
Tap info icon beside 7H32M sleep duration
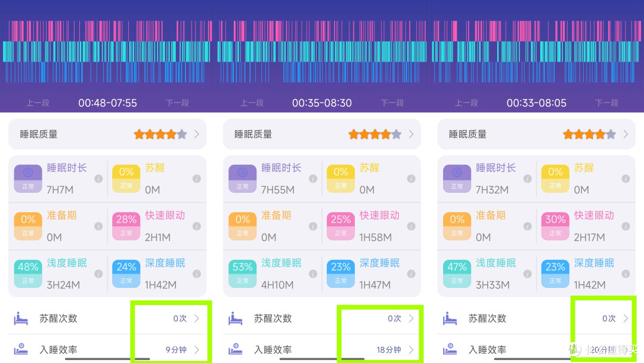(x=528, y=179)
